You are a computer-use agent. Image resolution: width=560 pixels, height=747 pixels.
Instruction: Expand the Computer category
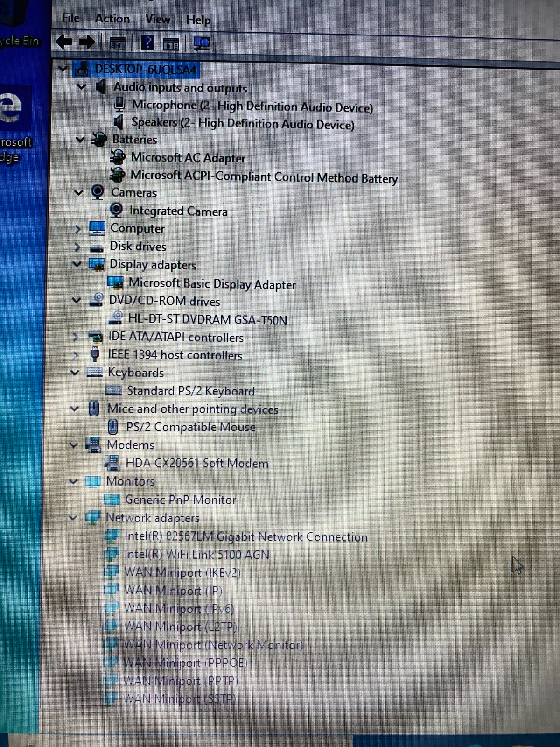click(x=78, y=229)
